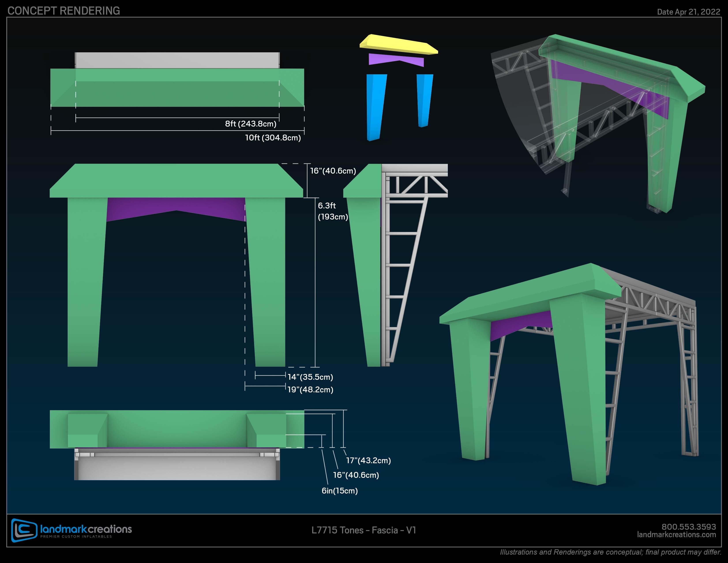Click the 8ft (243.8cm) dimension label
The width and height of the screenshot is (728, 563).
tap(251, 124)
